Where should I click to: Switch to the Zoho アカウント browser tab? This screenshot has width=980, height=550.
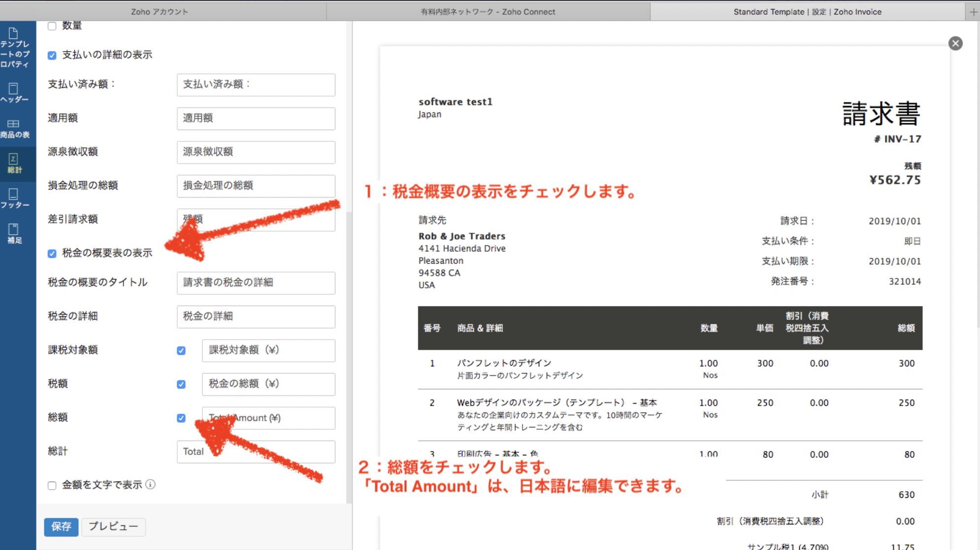click(160, 12)
